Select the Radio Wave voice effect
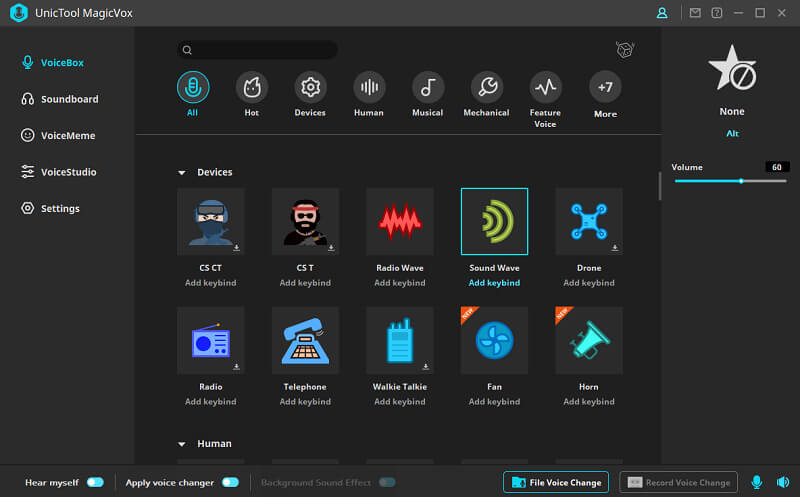 point(400,221)
